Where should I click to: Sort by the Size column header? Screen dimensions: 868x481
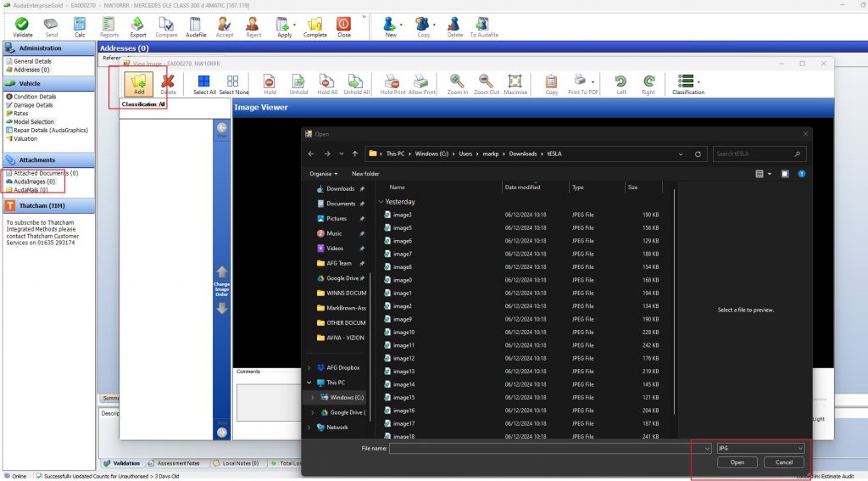coord(632,187)
